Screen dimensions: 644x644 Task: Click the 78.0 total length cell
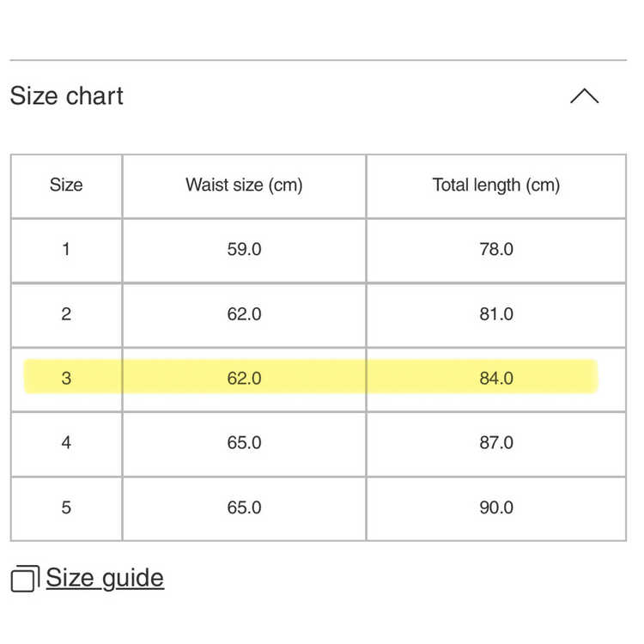[495, 250]
